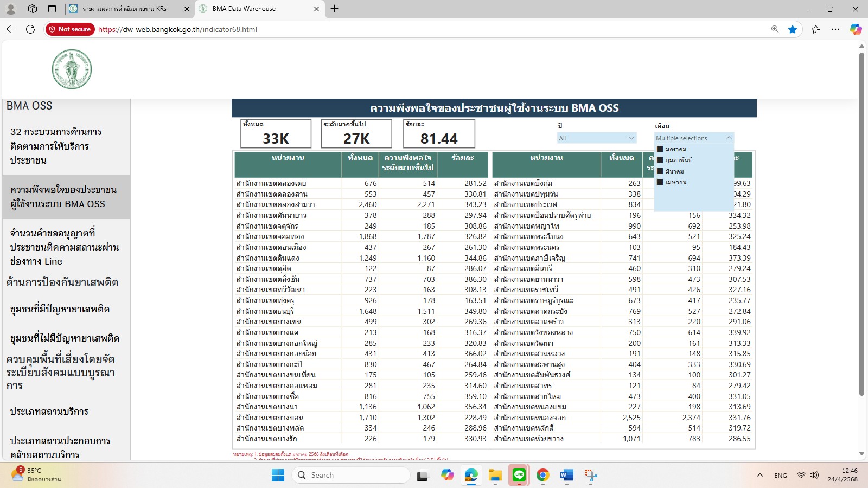Open Google Chrome from the taskbar
Viewport: 868px width, 488px height.
[x=542, y=475]
